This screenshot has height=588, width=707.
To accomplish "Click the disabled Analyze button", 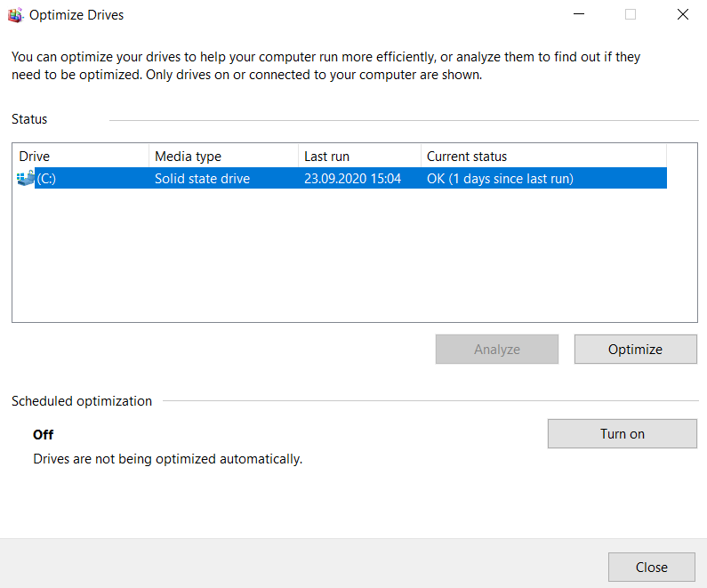I will click(x=497, y=349).
